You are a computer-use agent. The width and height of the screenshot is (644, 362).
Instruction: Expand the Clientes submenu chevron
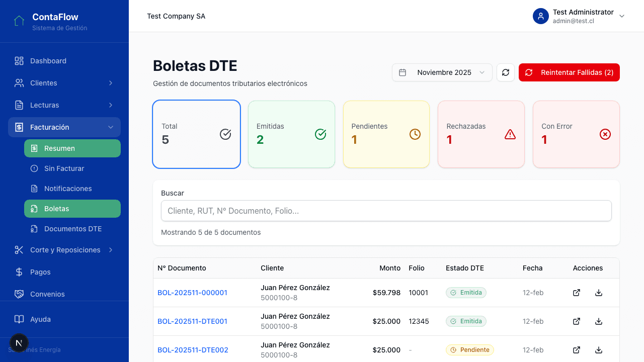point(111,83)
